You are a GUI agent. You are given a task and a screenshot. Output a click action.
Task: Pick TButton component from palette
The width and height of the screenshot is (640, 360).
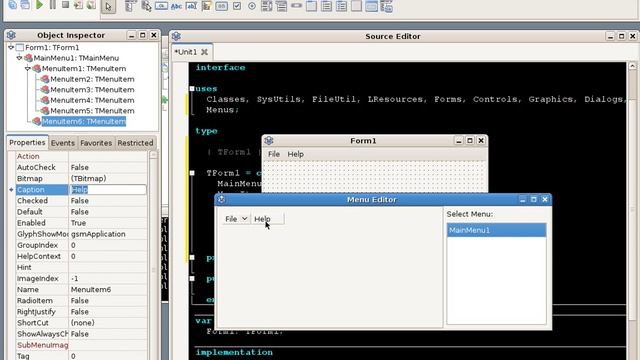tap(161, 6)
